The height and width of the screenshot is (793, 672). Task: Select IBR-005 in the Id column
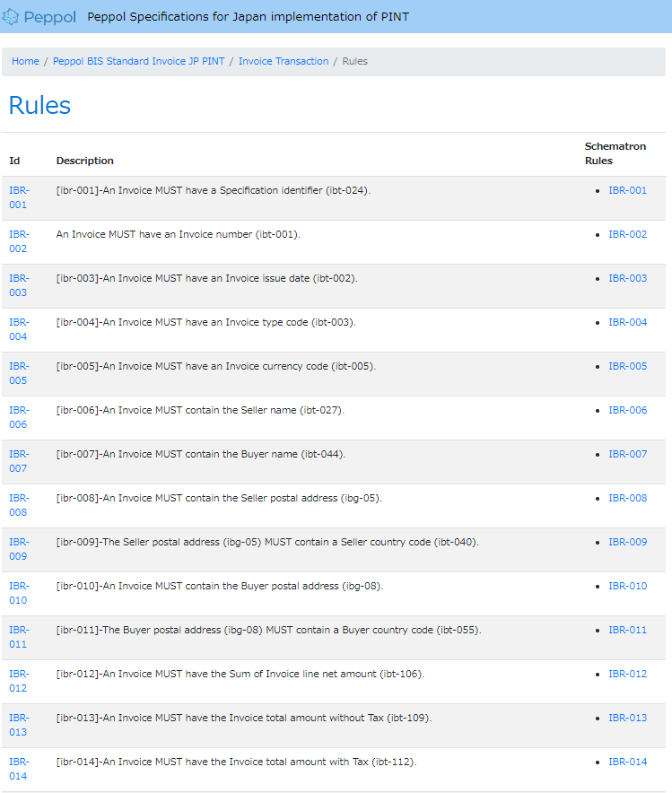19,373
